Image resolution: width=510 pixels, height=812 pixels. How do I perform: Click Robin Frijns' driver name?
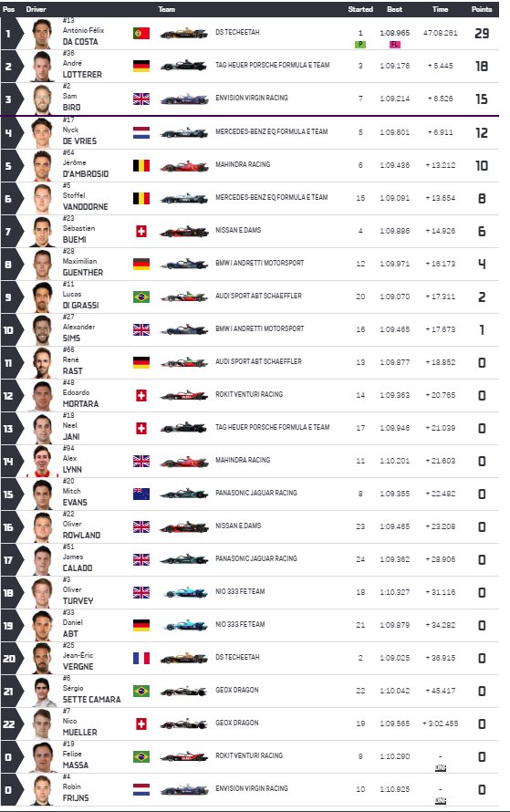(x=76, y=792)
